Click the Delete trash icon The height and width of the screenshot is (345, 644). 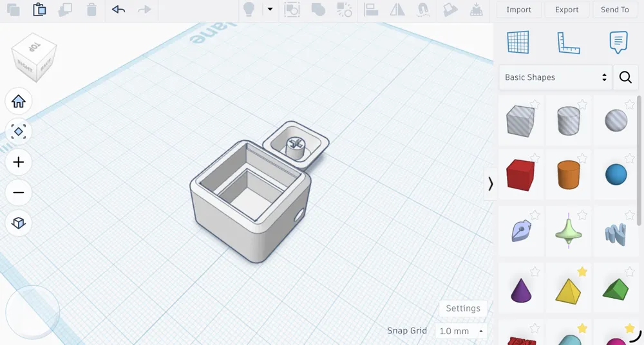(91, 10)
